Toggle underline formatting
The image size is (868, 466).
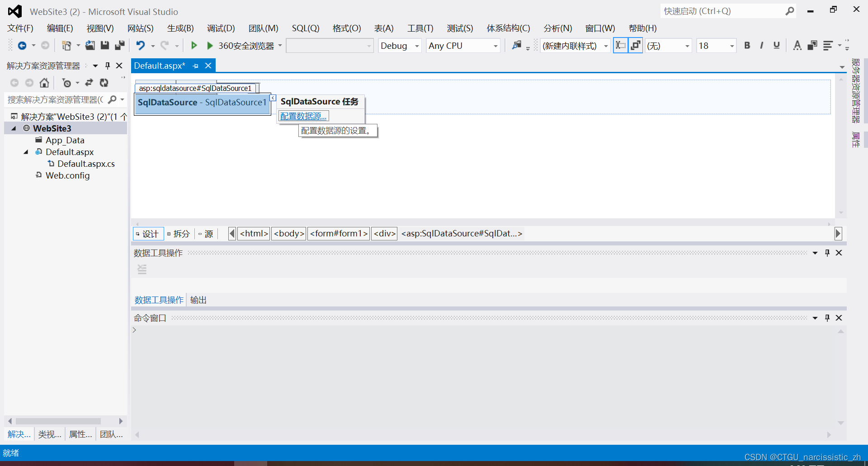[777, 45]
